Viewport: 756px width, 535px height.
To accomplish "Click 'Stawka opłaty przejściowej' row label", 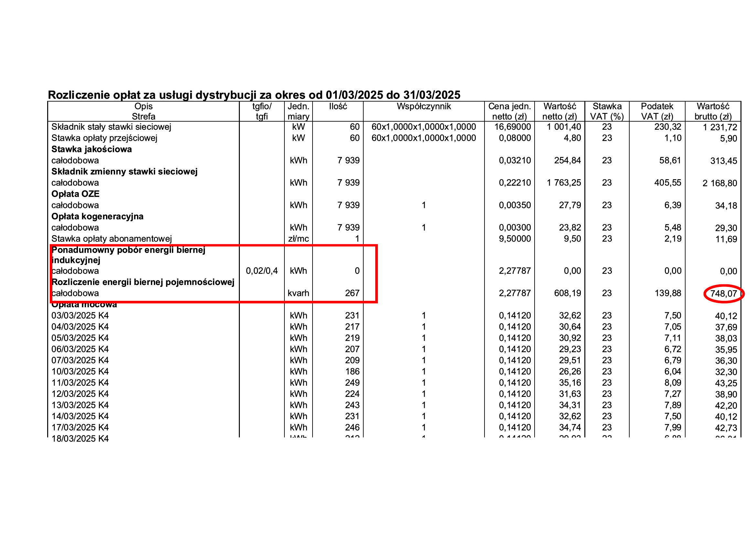I will (104, 138).
